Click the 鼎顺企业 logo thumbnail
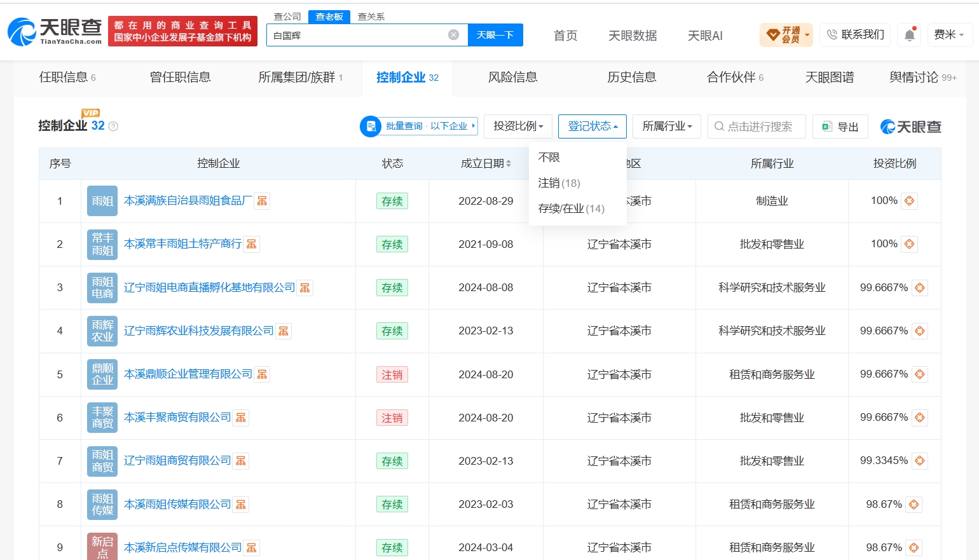979x560 pixels. point(102,374)
